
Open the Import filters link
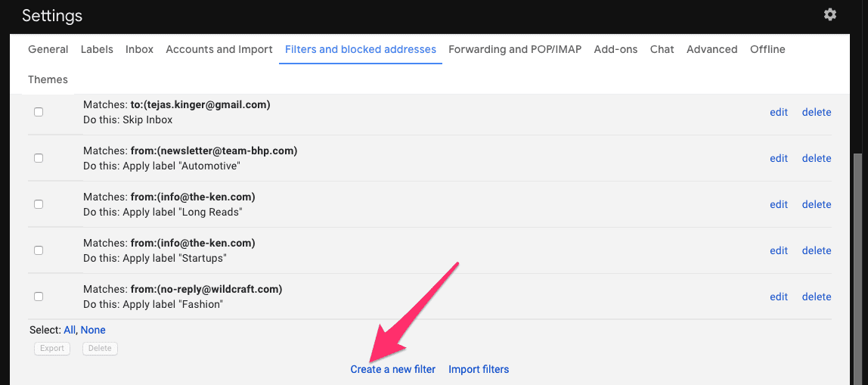(x=479, y=369)
